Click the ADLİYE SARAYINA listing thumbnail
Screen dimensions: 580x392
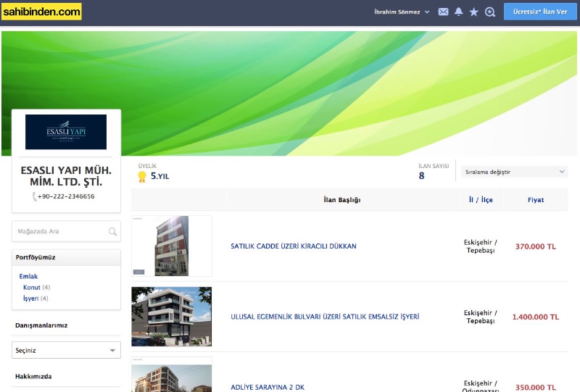click(x=172, y=375)
